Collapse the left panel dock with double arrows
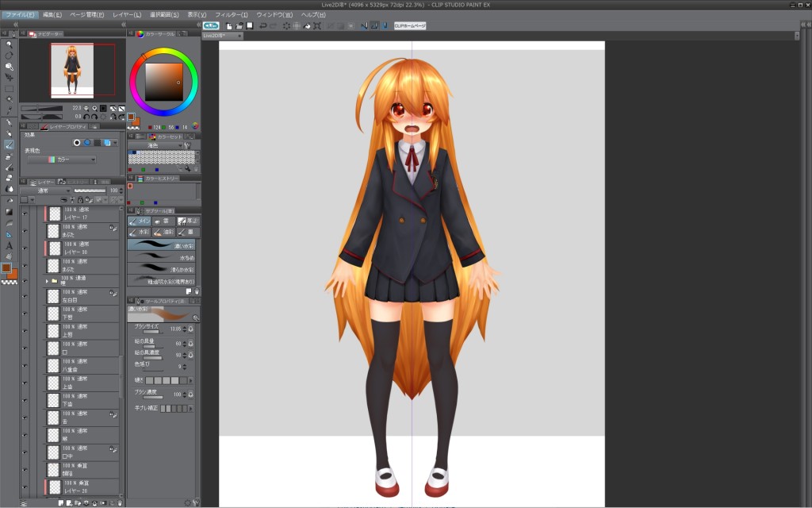 pyautogui.click(x=16, y=25)
